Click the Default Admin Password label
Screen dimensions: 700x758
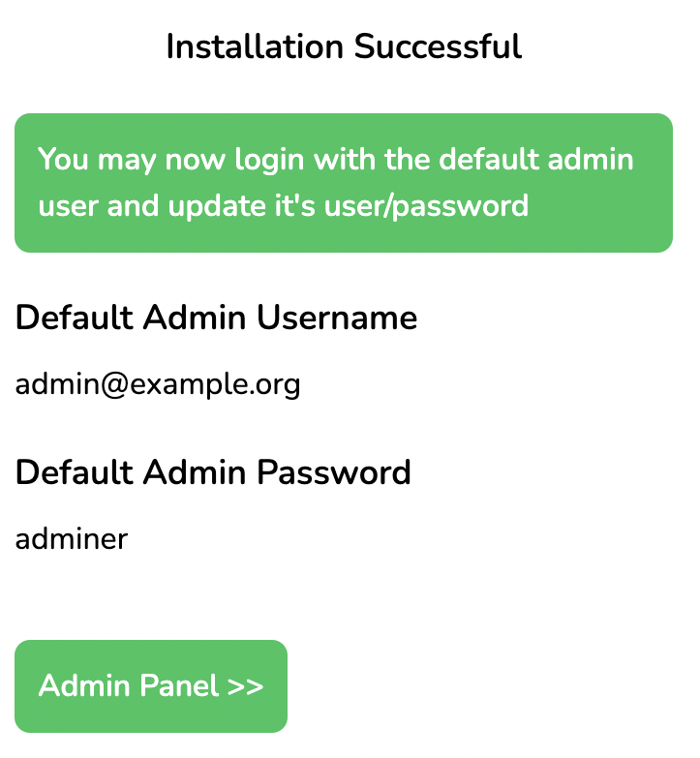click(x=214, y=472)
